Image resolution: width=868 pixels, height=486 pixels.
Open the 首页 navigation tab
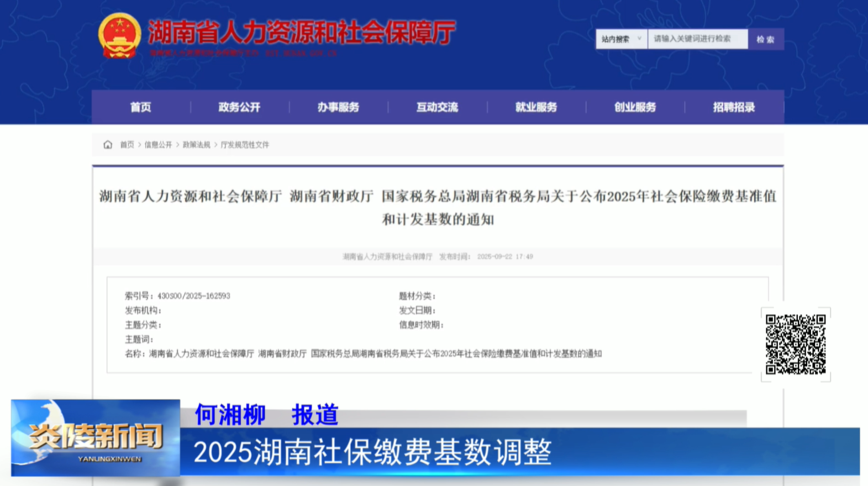point(141,107)
